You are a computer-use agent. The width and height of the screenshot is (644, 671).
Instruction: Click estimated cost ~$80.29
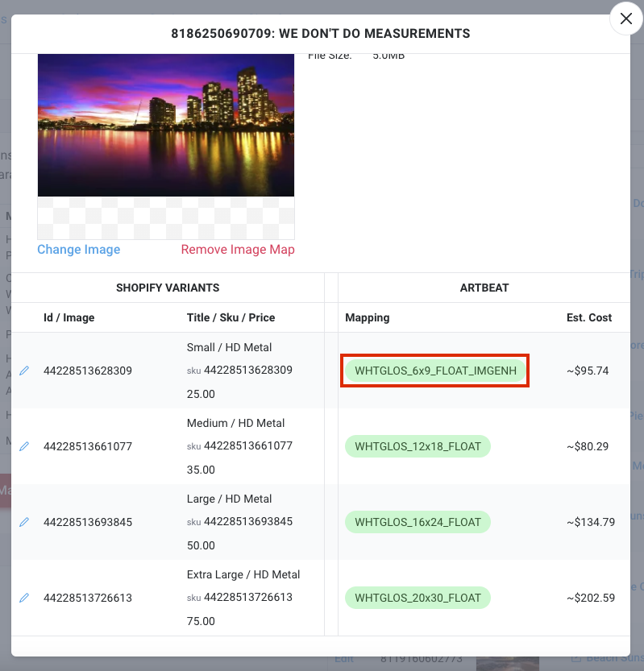(x=588, y=446)
